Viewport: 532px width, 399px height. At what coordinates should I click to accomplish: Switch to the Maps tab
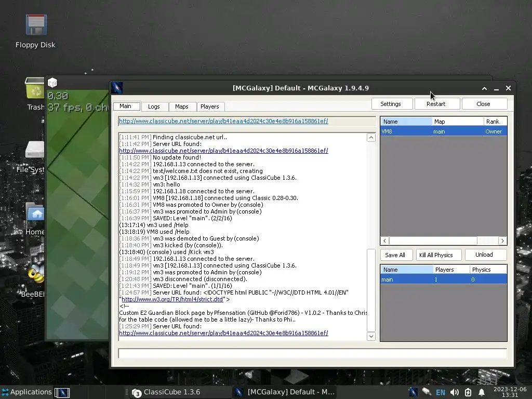tap(182, 107)
